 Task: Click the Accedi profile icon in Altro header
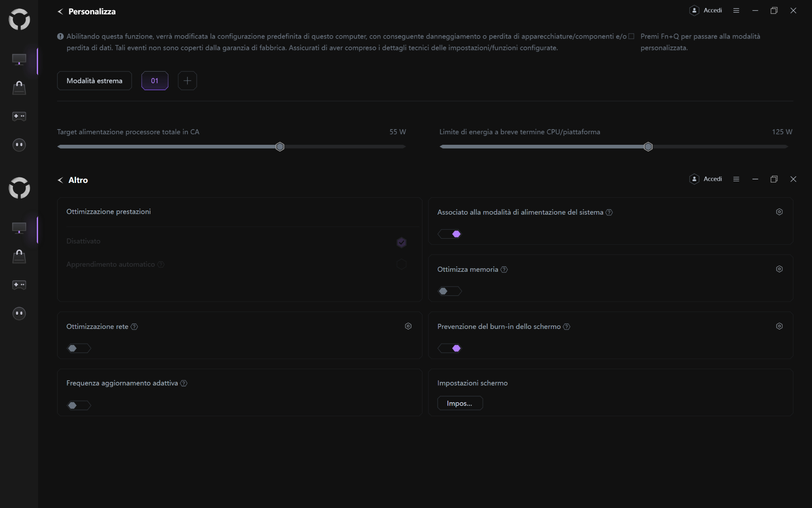(x=694, y=179)
